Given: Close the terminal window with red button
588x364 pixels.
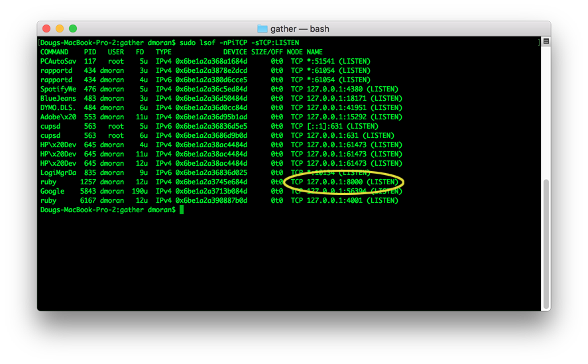Looking at the screenshot, I should [x=46, y=29].
